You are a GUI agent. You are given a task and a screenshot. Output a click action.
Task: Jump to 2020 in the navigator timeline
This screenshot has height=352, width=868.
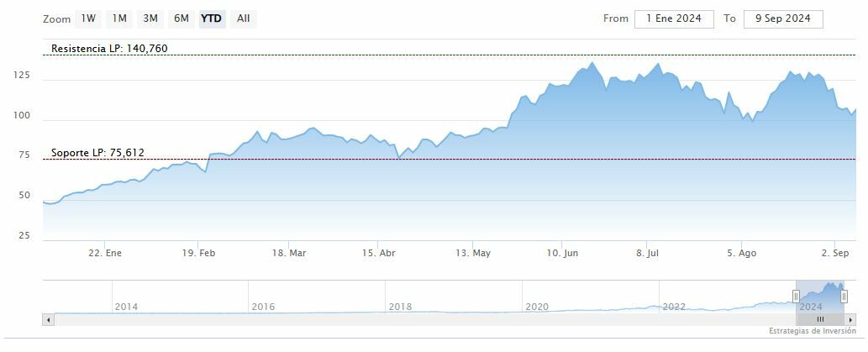tap(537, 307)
